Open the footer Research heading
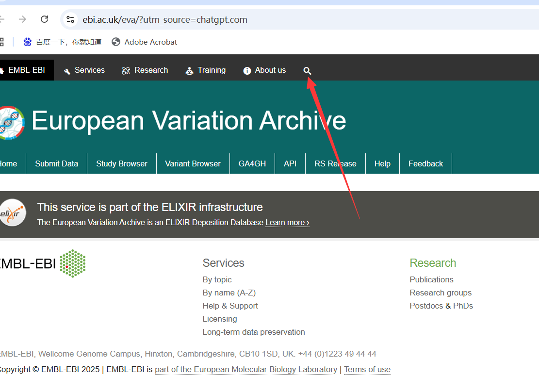539x392 pixels. coord(433,263)
